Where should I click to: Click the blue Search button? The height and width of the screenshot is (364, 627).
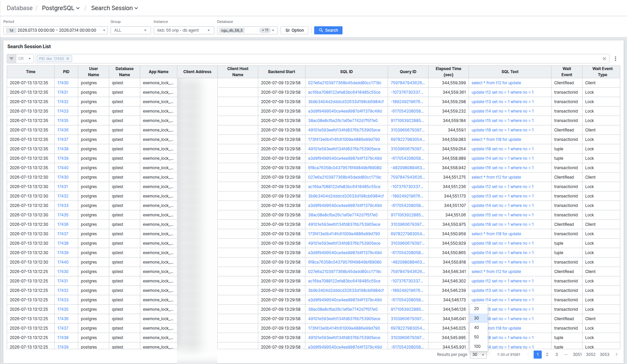click(328, 30)
